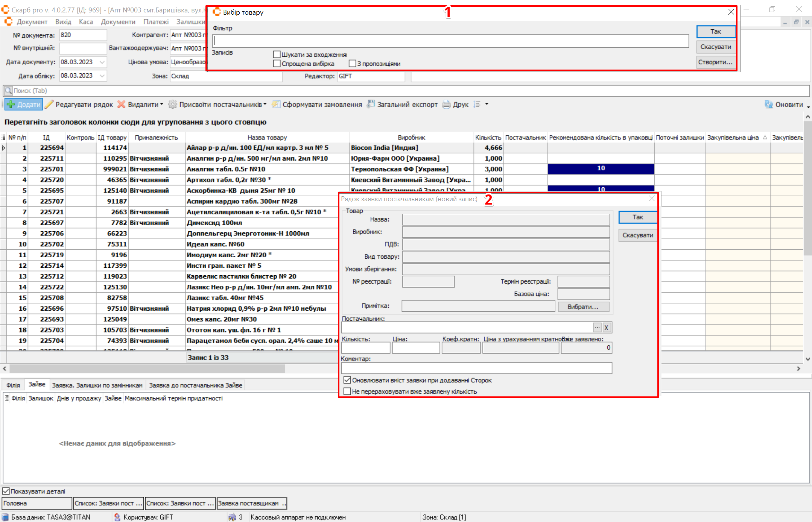This screenshot has width=812, height=522.
Task: Click the gear Присвоїти постачальників icon
Action: [172, 105]
